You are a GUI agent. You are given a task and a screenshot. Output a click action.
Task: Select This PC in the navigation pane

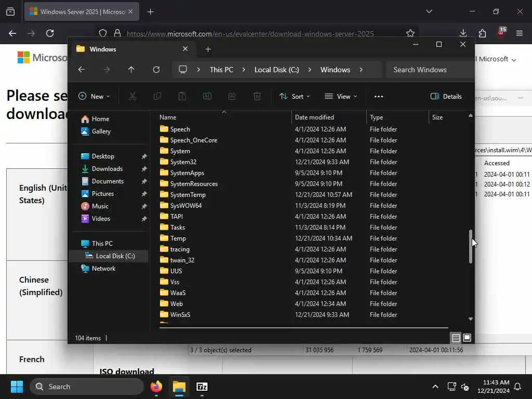click(102, 244)
